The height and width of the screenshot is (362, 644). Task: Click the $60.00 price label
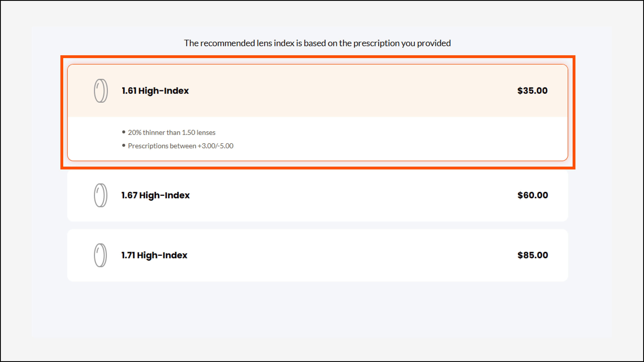point(533,195)
